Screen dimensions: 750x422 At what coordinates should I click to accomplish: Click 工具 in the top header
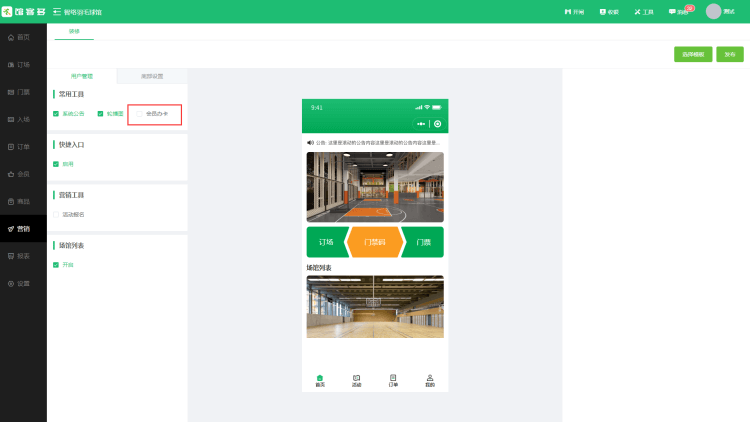click(x=643, y=12)
